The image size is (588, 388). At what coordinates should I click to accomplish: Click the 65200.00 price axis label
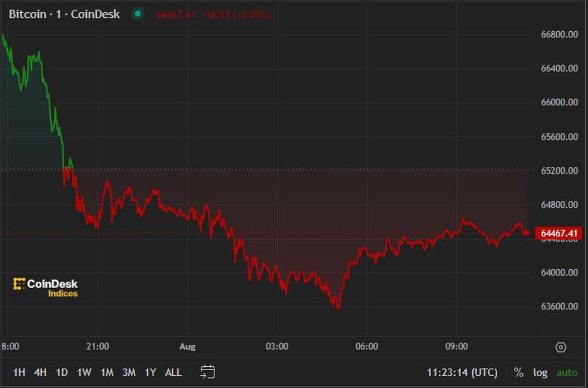pyautogui.click(x=559, y=171)
